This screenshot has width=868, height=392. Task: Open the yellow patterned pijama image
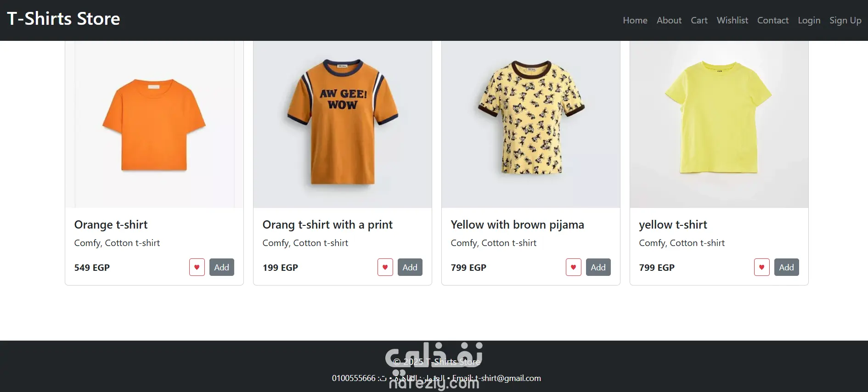pos(531,124)
